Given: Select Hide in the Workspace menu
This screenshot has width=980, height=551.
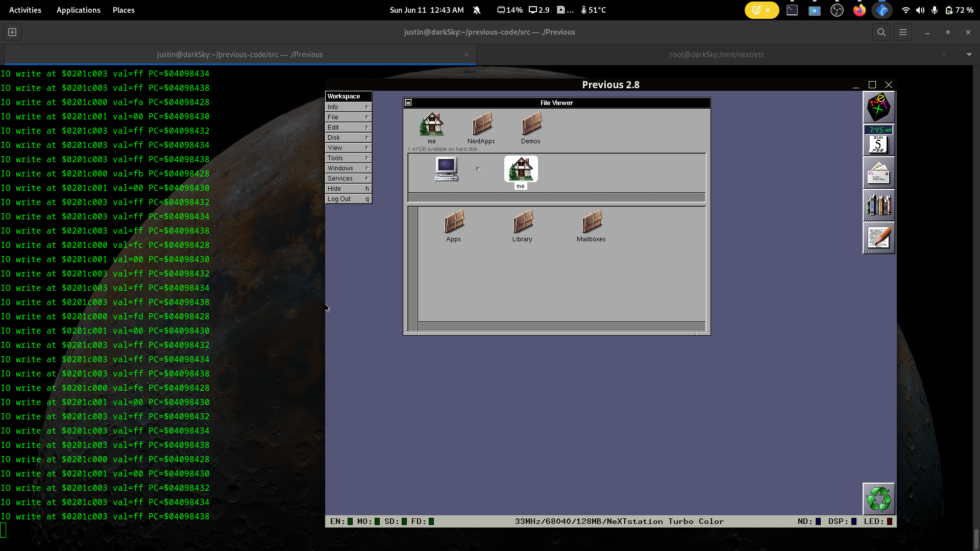Looking at the screenshot, I should [x=349, y=189].
